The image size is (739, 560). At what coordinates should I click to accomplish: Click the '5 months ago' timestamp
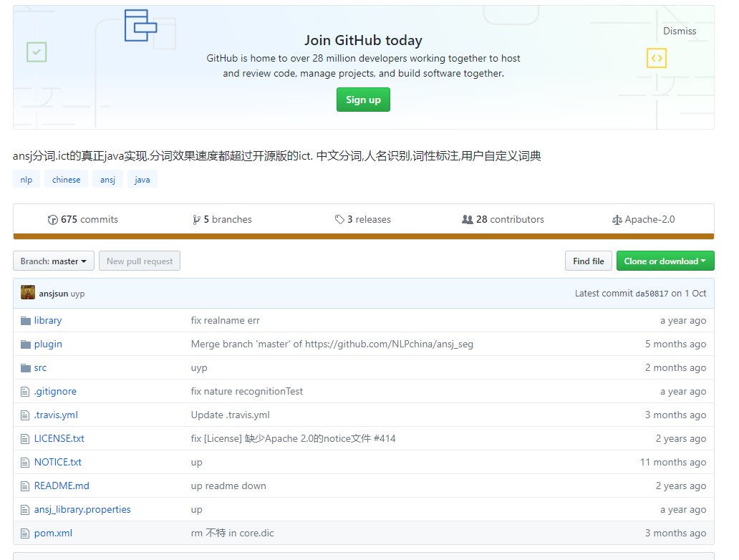coord(675,344)
